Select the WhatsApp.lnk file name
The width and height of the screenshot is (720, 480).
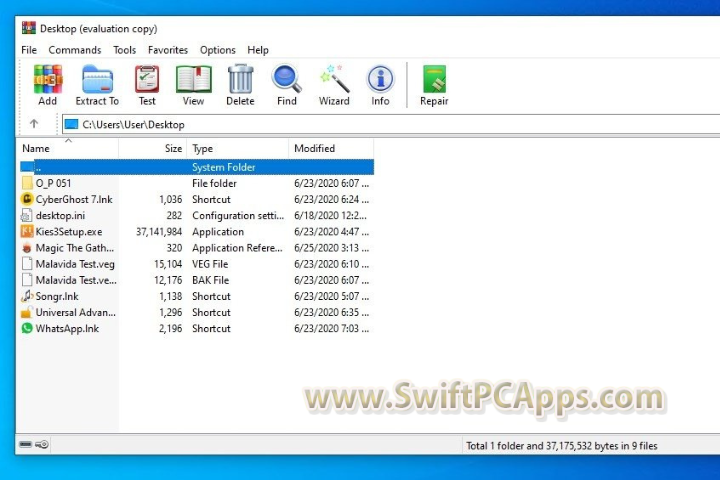pos(67,328)
